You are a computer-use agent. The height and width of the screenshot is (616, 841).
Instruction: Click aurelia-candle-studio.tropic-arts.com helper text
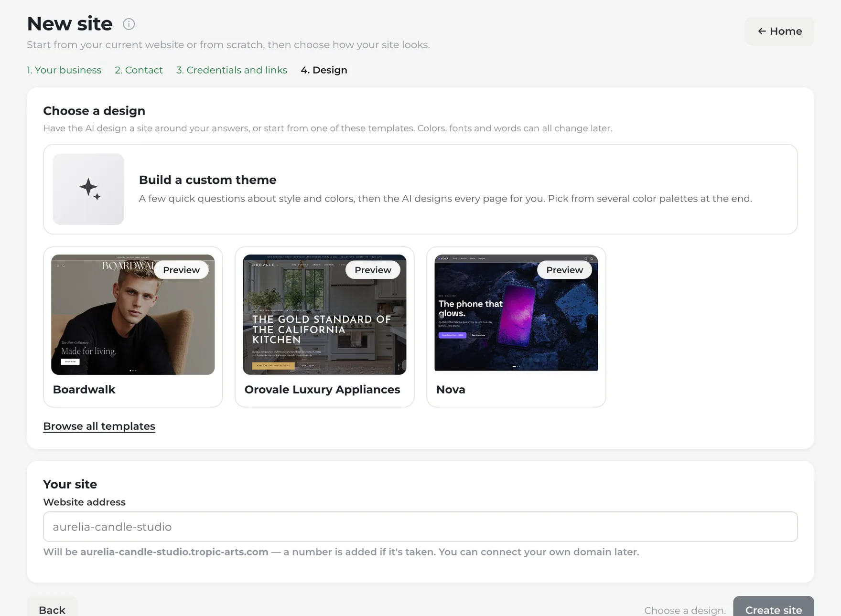pyautogui.click(x=174, y=552)
